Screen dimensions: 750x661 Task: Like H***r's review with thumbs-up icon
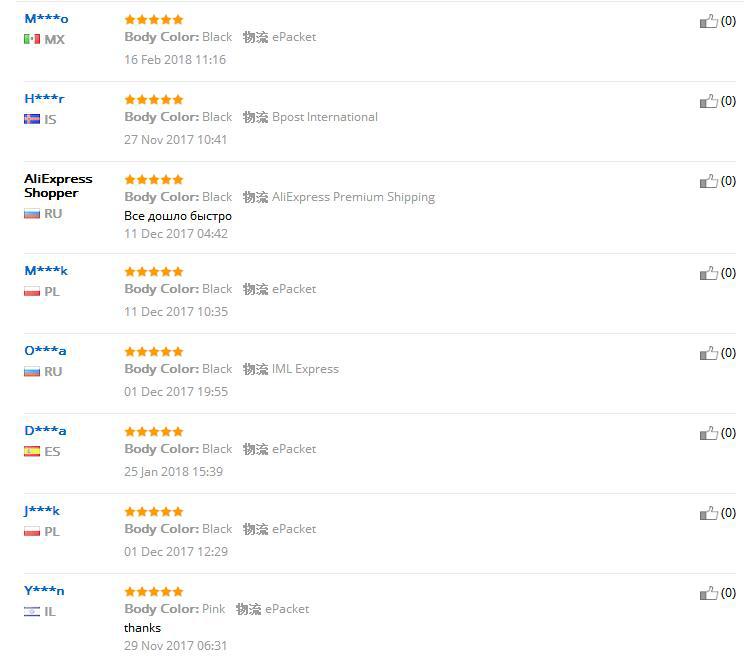click(708, 101)
